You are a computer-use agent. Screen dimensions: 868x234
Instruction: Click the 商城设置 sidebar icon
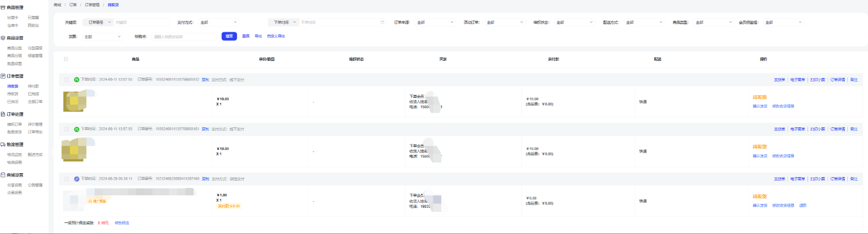tap(3, 175)
